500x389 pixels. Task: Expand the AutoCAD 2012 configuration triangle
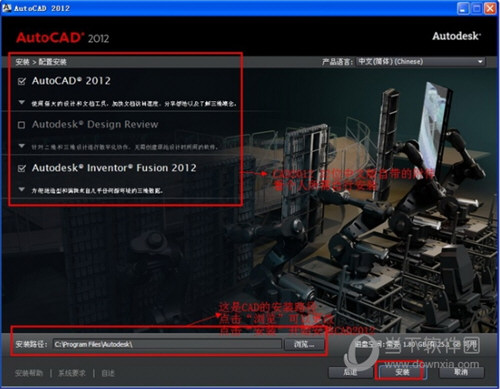tap(22, 102)
